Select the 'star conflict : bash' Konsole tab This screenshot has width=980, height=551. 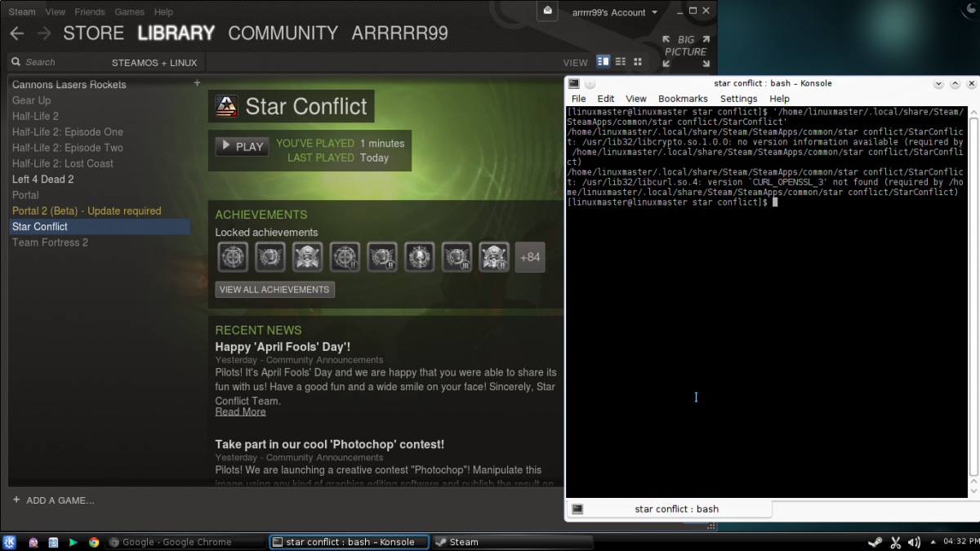[x=669, y=509]
